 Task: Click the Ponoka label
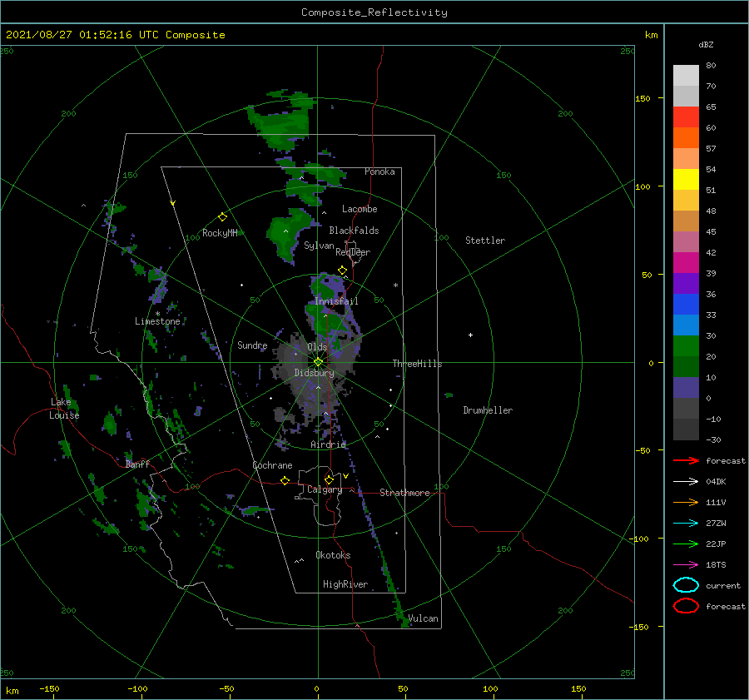click(379, 171)
